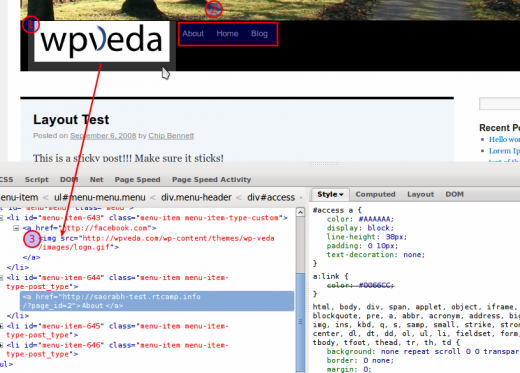Click the red annotation marker 3

pos(32,239)
